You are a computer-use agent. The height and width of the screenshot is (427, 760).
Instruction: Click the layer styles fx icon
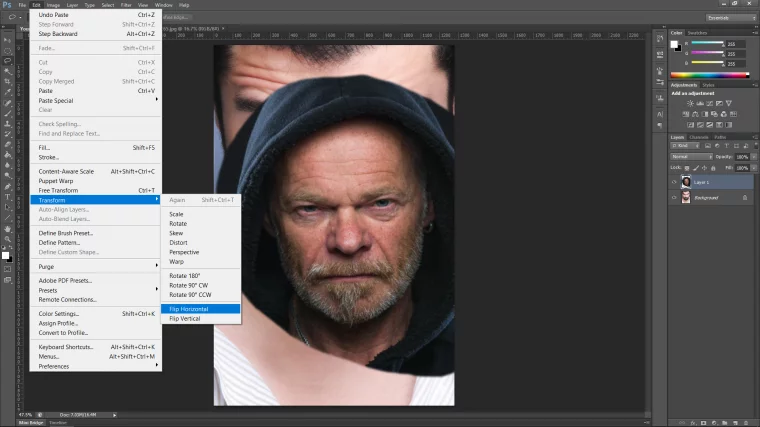pos(693,423)
